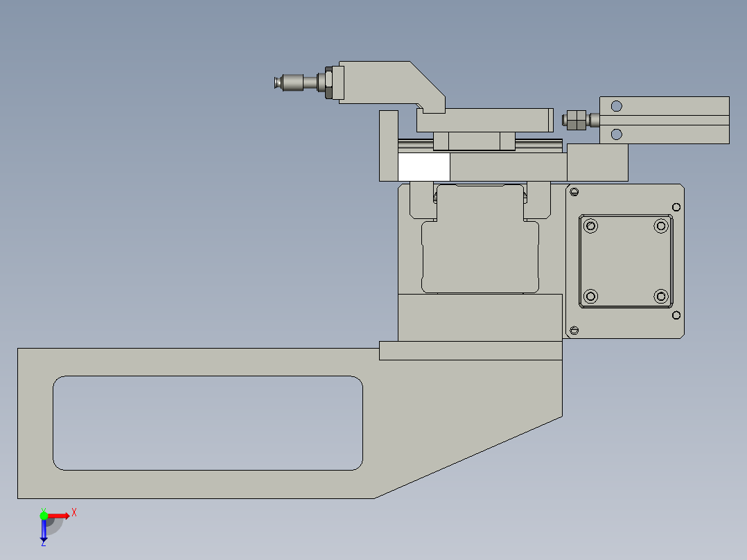Click the small hole at flange bottom-right

[x=676, y=315]
